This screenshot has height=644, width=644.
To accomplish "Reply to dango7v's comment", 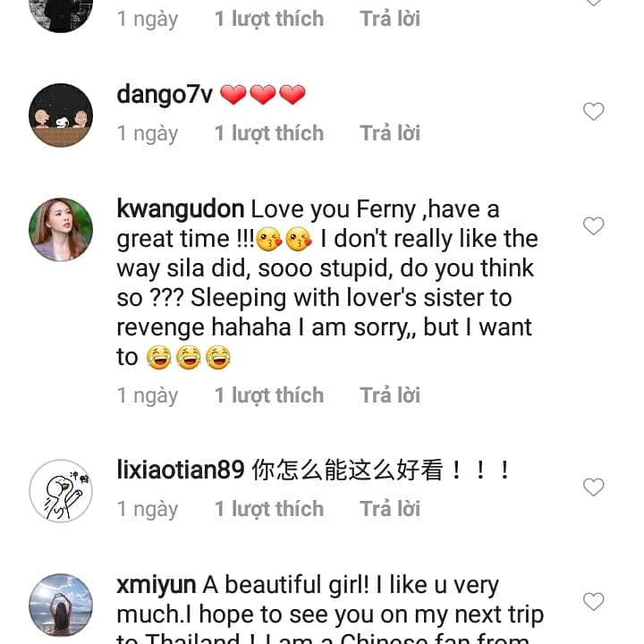I will coord(390,133).
